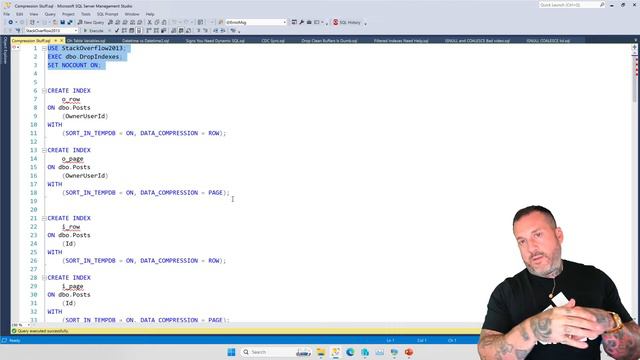Collapse the CREATE INDEX i_row block
This screenshot has height=360, width=640.
(x=44, y=218)
